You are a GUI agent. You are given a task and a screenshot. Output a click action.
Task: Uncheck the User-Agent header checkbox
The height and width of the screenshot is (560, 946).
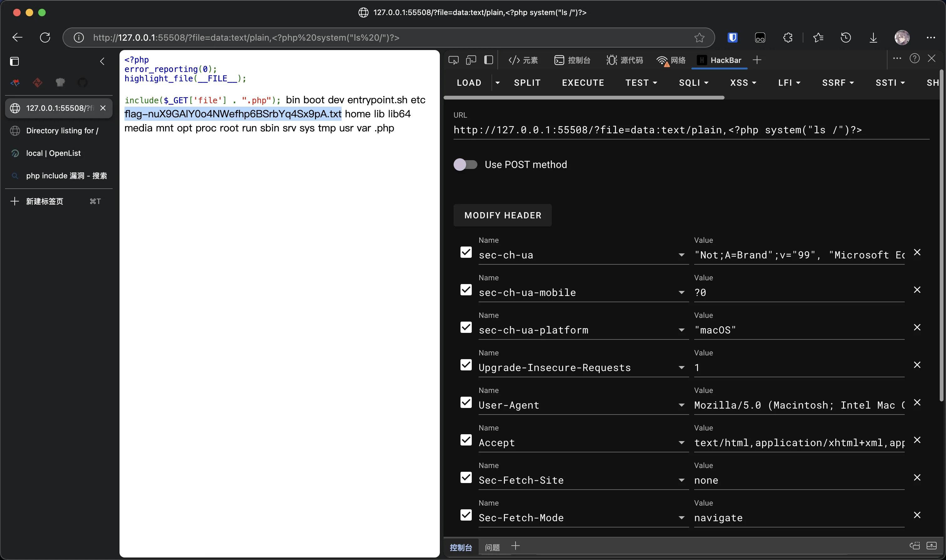(466, 402)
